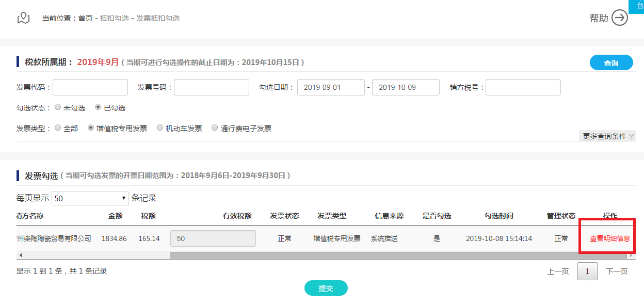Click the blue 查询 button
The image size is (644, 304).
point(611,62)
